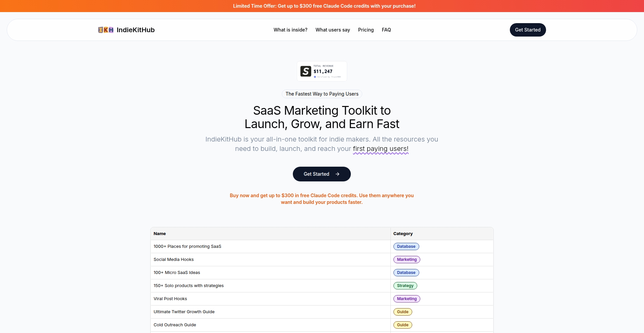Open the Pricing nav link
Screen dimensions: 644x333
point(366,30)
